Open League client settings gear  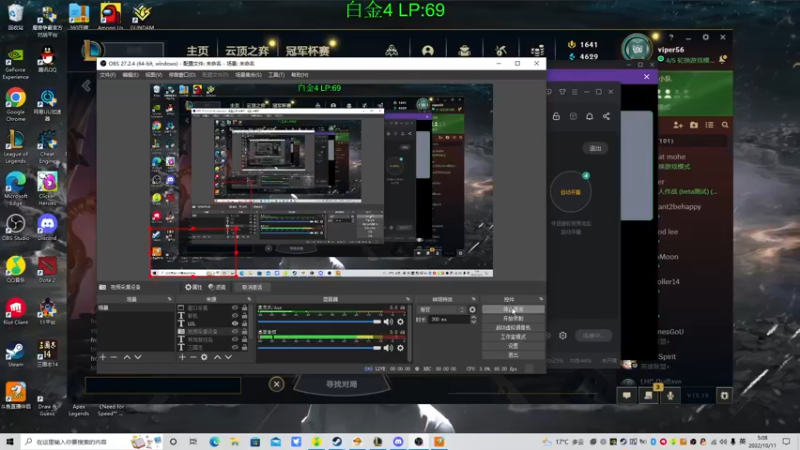(706, 37)
